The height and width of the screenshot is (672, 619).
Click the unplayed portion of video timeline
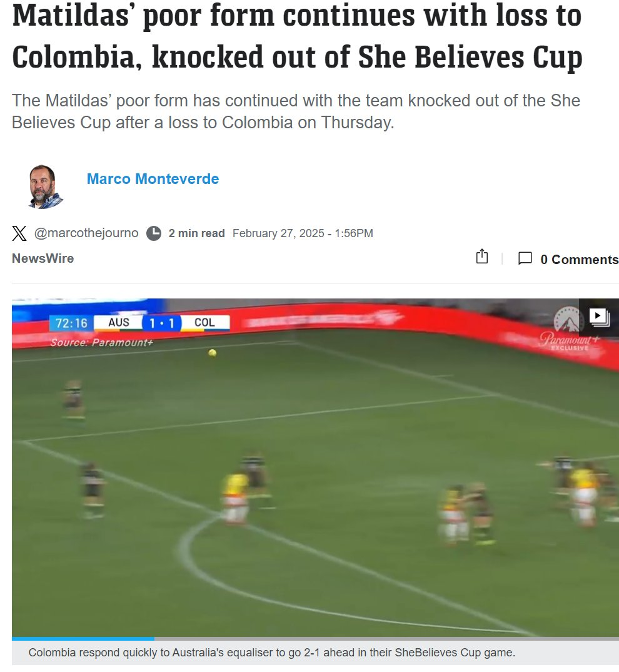pyautogui.click(x=387, y=639)
